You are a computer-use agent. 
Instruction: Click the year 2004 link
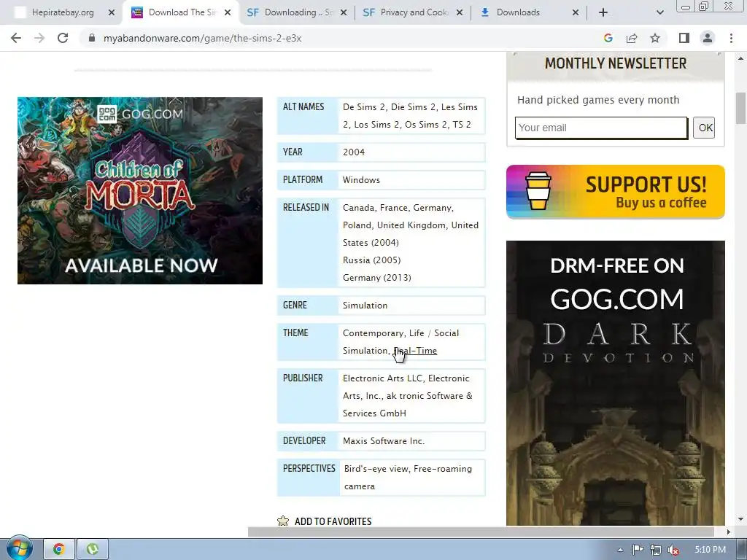point(354,152)
